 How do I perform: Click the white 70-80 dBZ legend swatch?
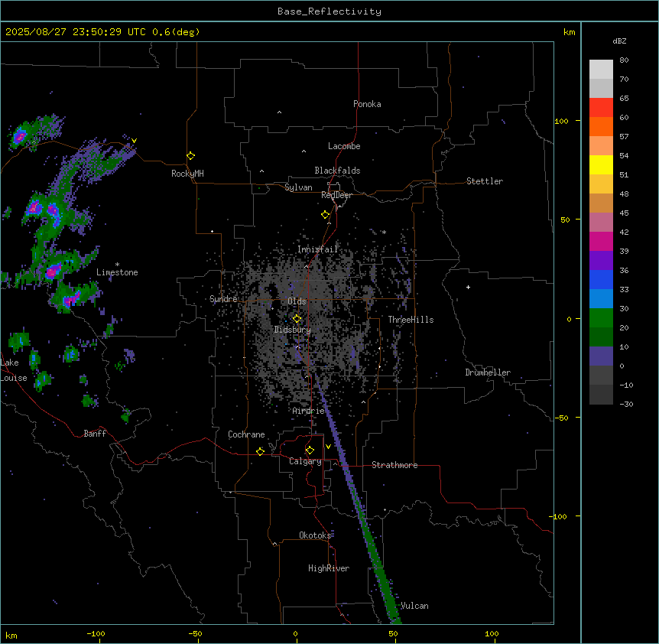click(x=601, y=69)
